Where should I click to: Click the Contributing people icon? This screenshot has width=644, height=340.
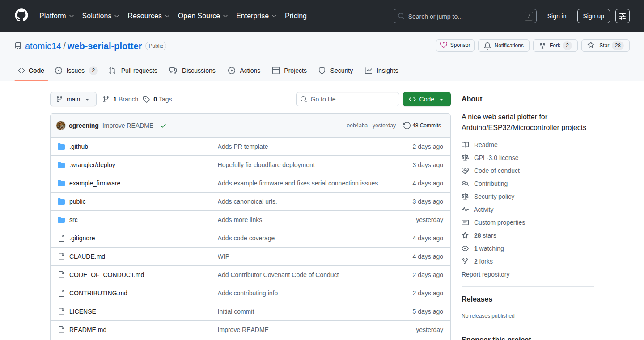coord(465,184)
